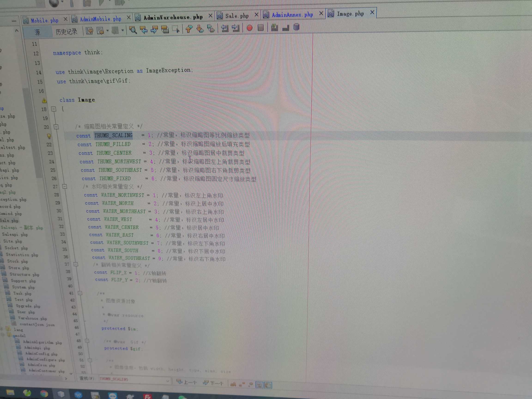Viewport: 532px width, 399px height.
Task: Switch to the Sale.php tab
Action: [237, 16]
